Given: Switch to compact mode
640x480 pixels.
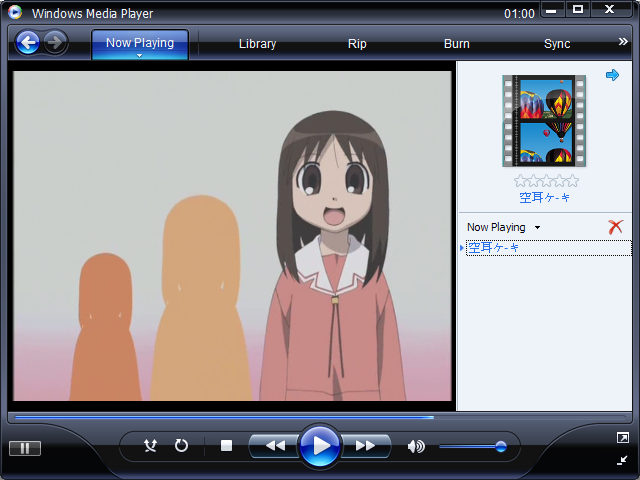Looking at the screenshot, I should (x=622, y=460).
